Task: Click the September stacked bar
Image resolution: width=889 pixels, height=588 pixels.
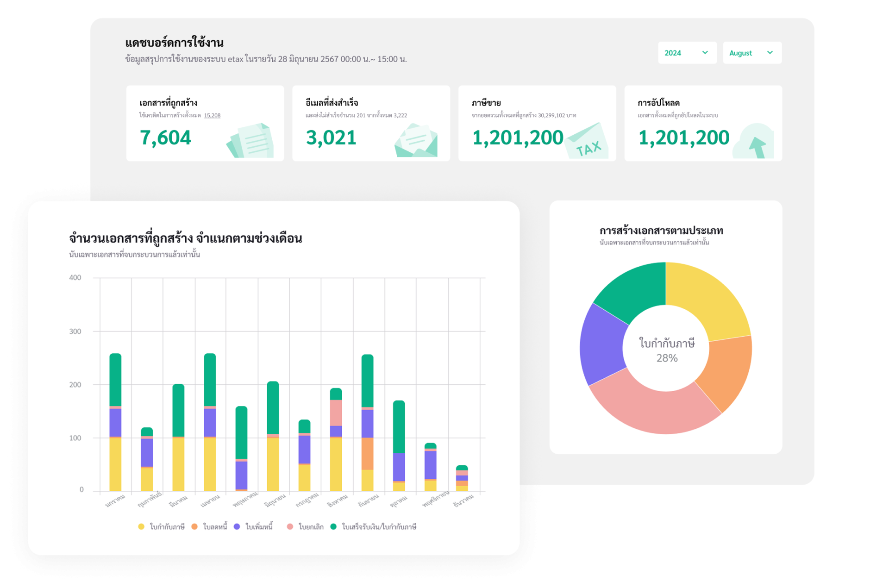Action: (x=367, y=421)
